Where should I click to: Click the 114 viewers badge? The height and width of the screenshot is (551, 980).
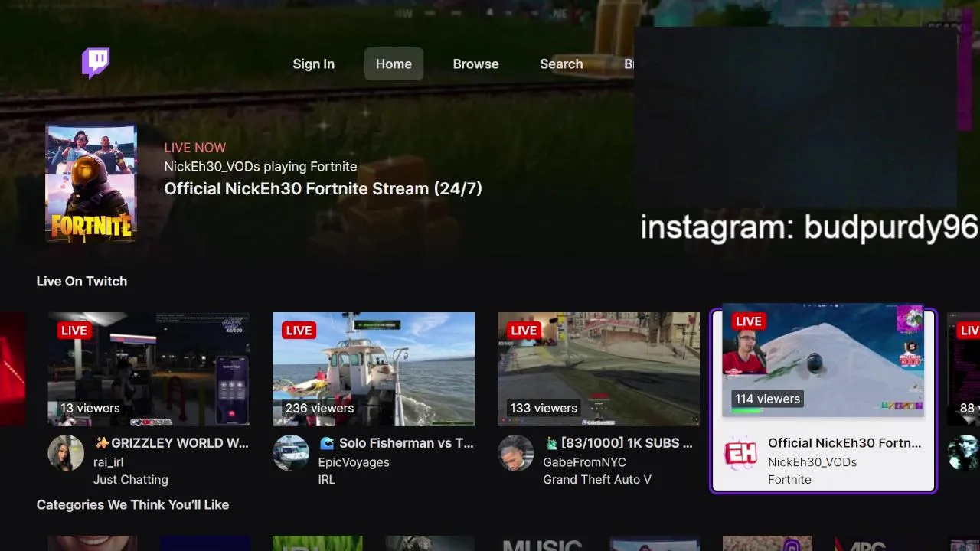click(x=767, y=399)
